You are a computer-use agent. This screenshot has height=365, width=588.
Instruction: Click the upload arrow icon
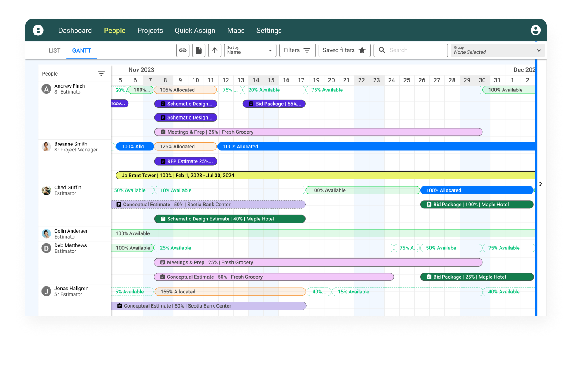[x=214, y=50]
